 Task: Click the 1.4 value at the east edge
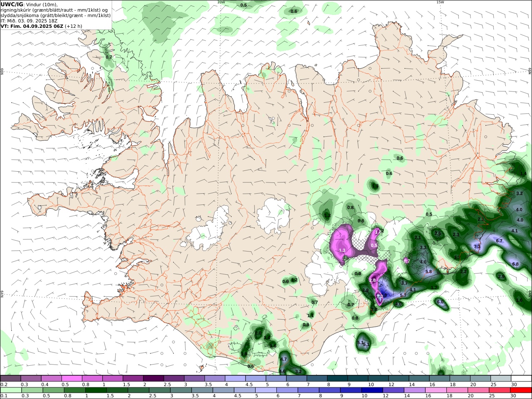(523, 173)
